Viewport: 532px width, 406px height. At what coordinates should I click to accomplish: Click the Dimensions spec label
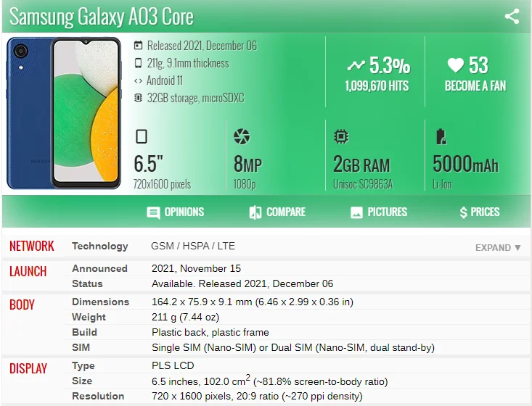[x=100, y=302]
